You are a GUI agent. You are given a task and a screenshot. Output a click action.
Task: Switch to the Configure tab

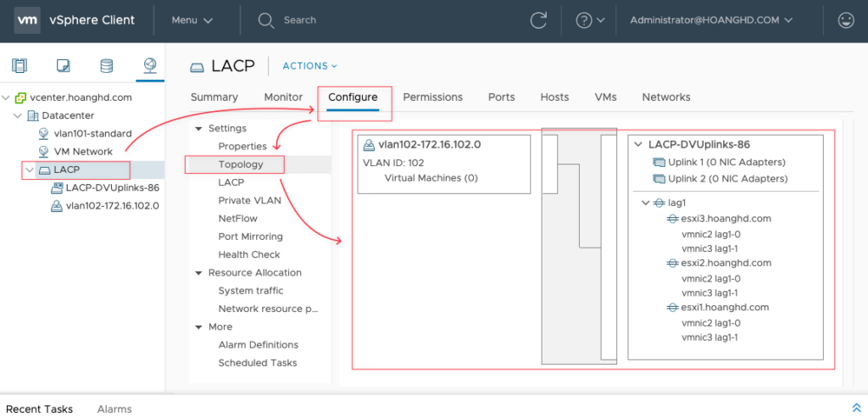pyautogui.click(x=353, y=98)
